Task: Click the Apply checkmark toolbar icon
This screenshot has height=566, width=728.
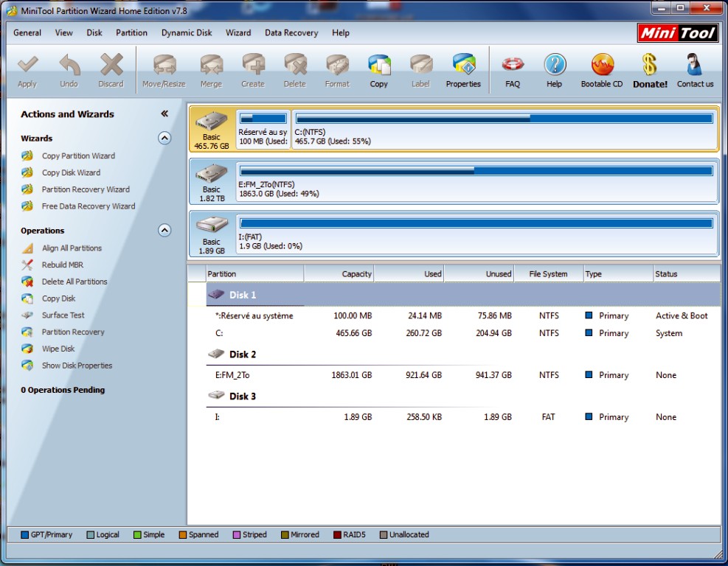Action: (x=27, y=65)
